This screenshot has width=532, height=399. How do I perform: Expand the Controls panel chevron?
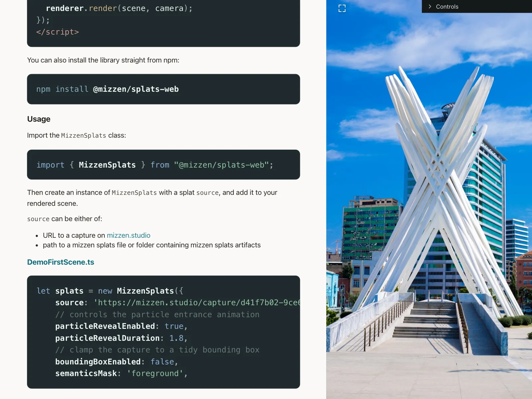pos(430,7)
